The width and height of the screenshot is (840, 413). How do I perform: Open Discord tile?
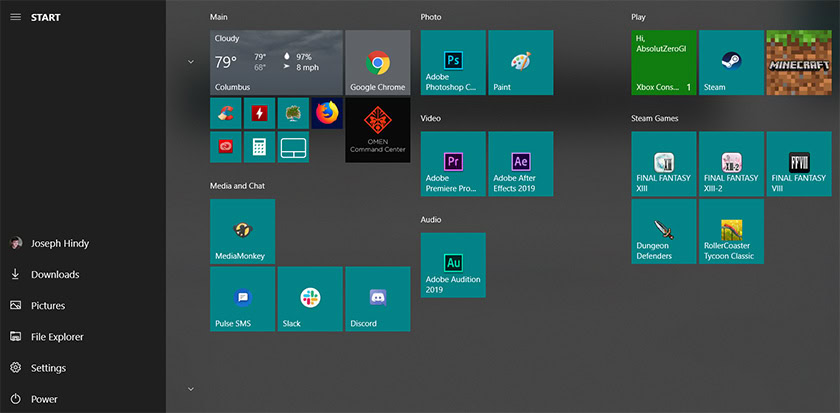tap(378, 299)
